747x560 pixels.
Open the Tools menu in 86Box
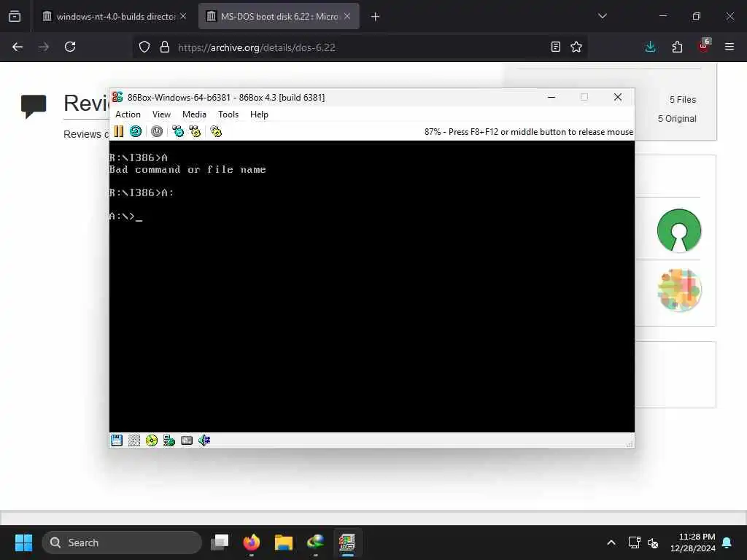click(x=228, y=114)
